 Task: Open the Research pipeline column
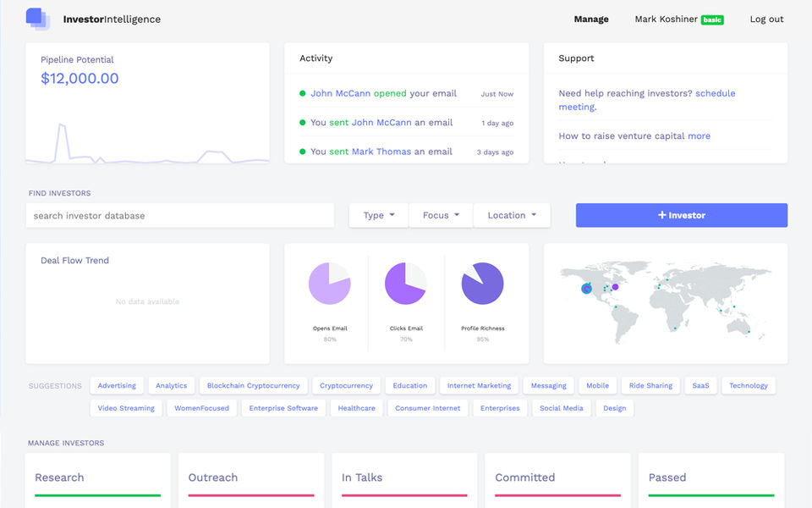point(97,481)
